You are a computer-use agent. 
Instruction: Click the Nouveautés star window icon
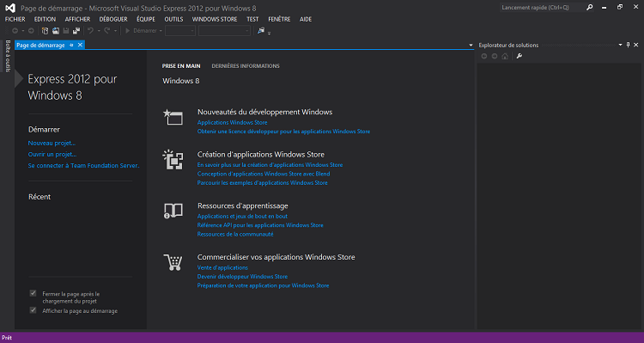(173, 117)
